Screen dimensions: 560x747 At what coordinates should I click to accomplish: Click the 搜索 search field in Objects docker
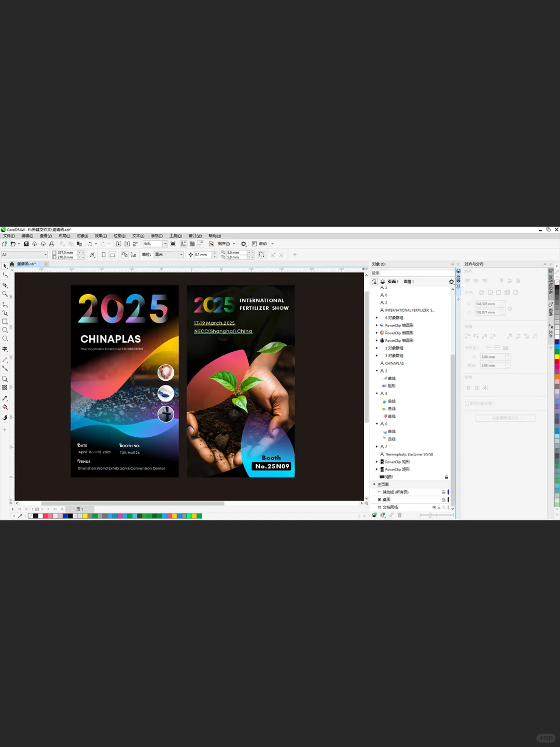412,273
